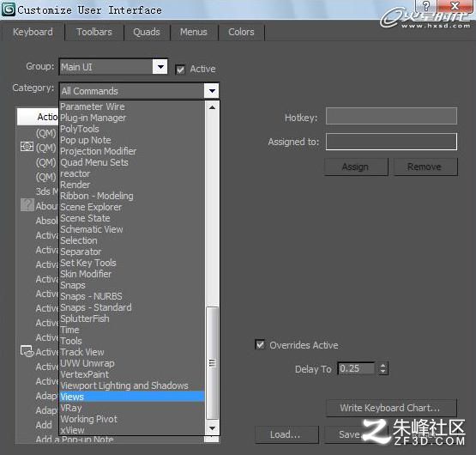Click the 3ds Max application icon in title bar
Screen dimensions: 476x455
tap(9, 9)
